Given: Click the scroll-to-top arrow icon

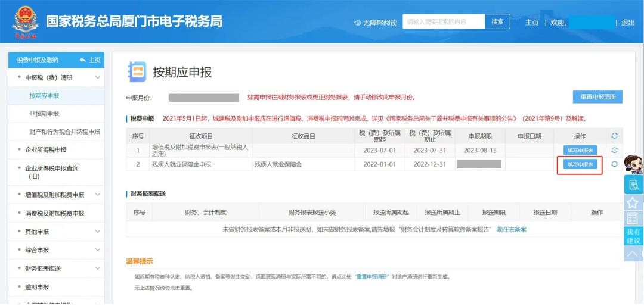Looking at the screenshot, I should [x=633, y=254].
